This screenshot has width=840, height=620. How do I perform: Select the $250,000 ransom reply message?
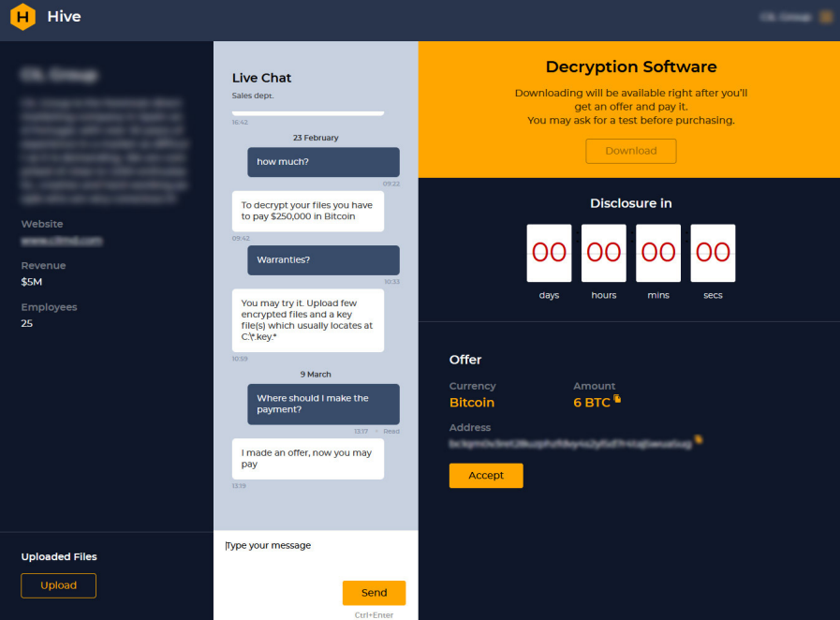(307, 211)
